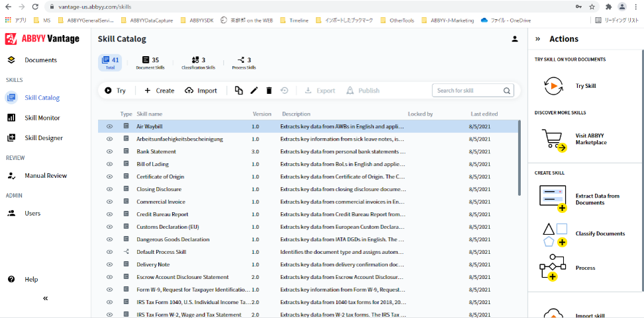Click Extract Data from Documents icon

[553, 198]
